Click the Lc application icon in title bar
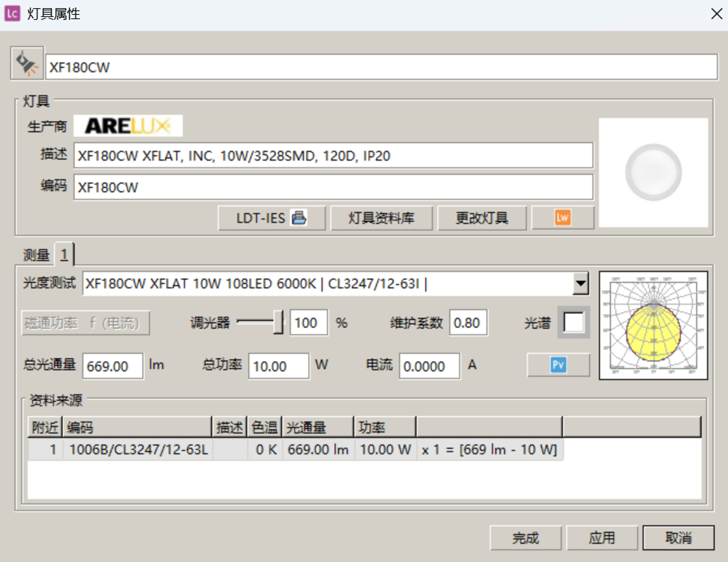 [x=12, y=13]
